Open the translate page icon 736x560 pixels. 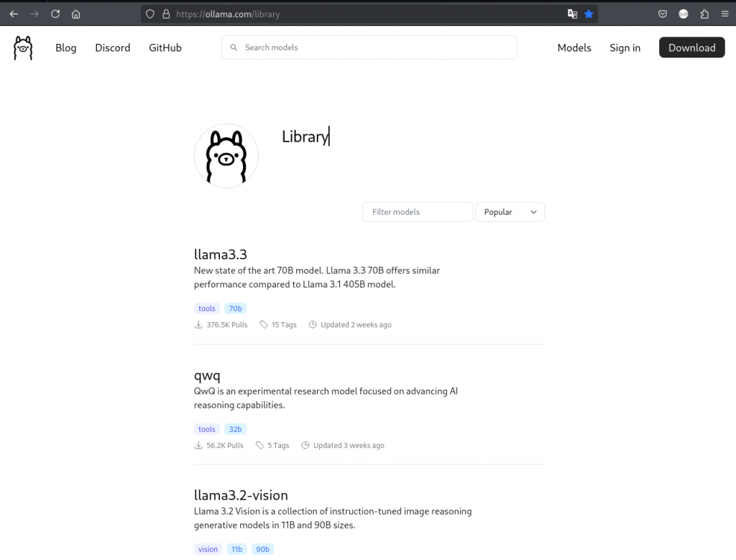(x=572, y=14)
